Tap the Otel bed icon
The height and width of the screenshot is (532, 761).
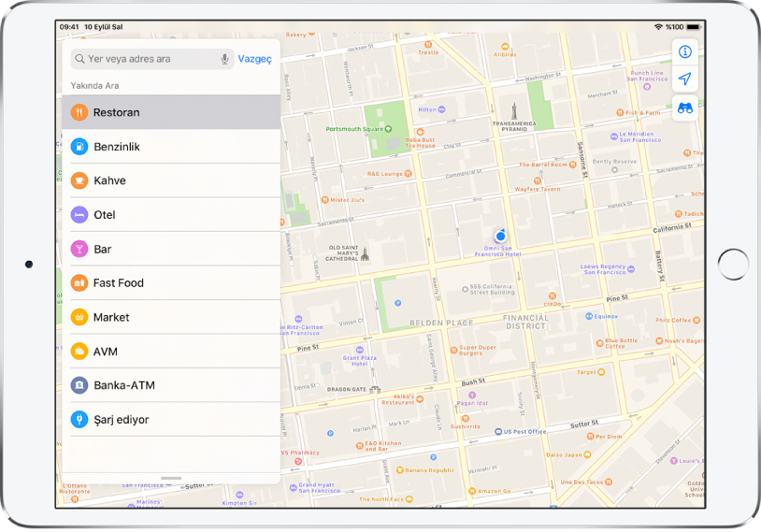(79, 214)
